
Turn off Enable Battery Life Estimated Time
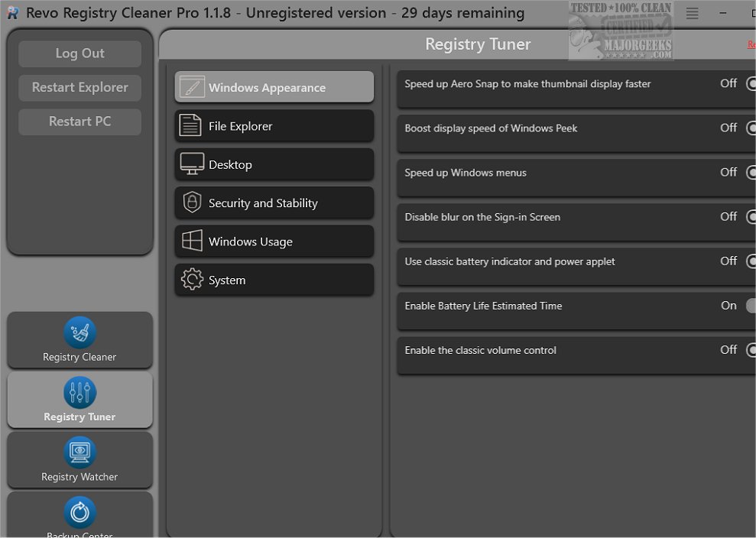[751, 305]
